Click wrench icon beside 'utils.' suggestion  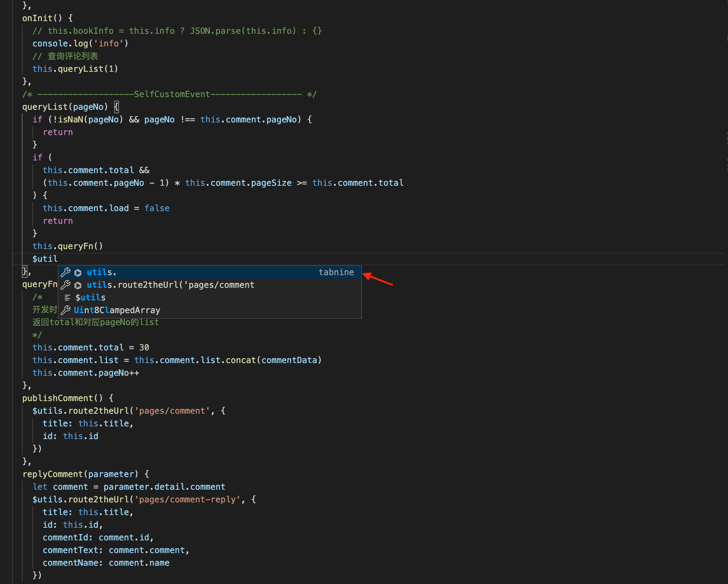click(x=65, y=272)
